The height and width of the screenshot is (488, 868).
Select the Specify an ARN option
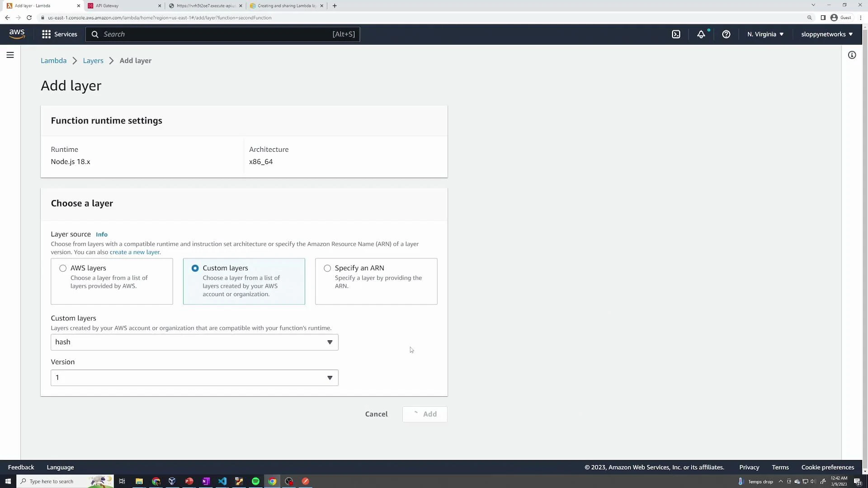[327, 268]
